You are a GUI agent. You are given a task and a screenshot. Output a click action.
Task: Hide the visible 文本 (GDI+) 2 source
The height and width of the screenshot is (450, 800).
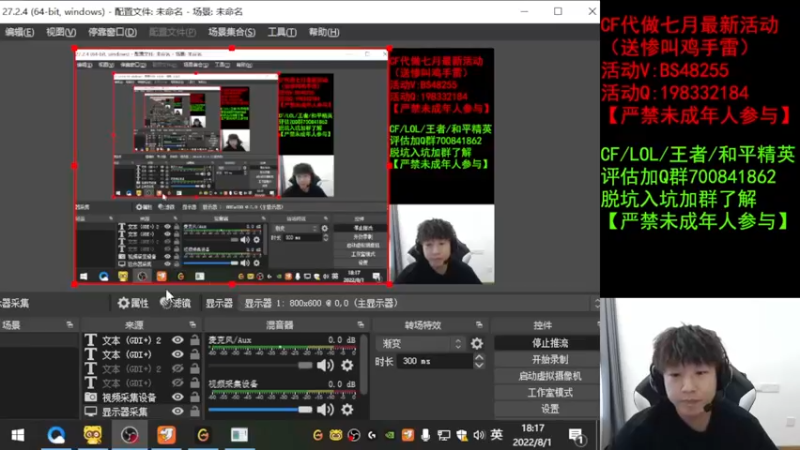(177, 340)
